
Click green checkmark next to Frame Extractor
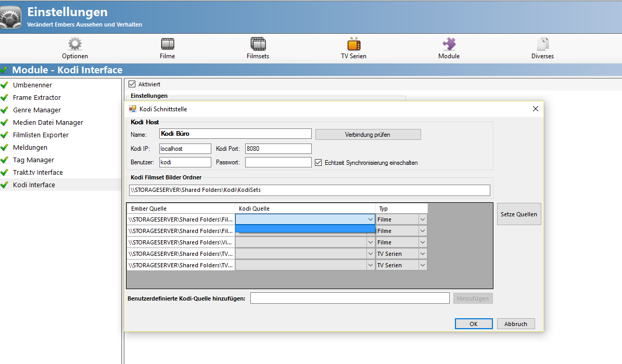point(4,98)
